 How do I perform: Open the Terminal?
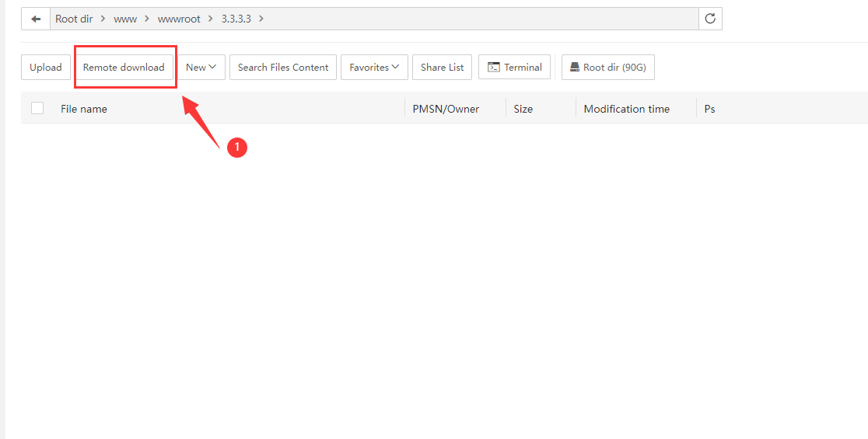515,68
